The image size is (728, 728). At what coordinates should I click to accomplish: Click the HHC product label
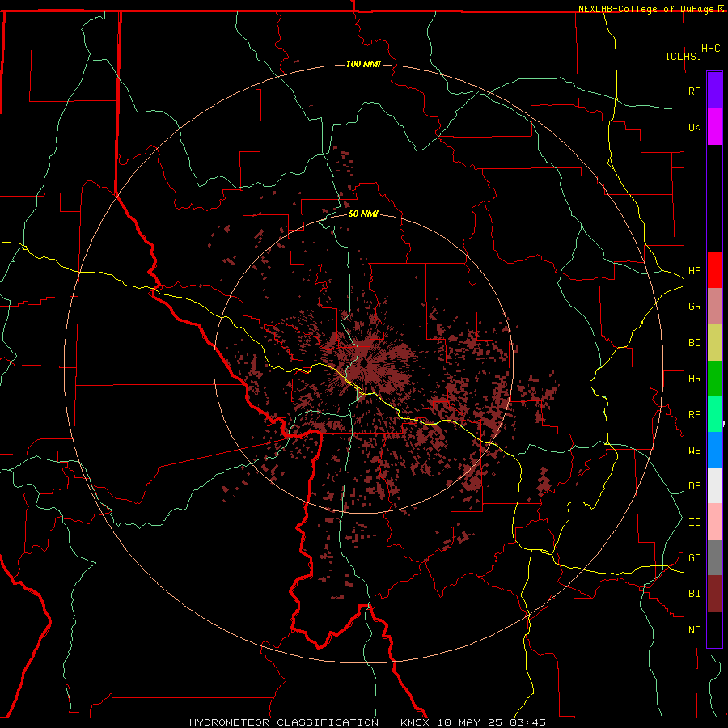[710, 49]
